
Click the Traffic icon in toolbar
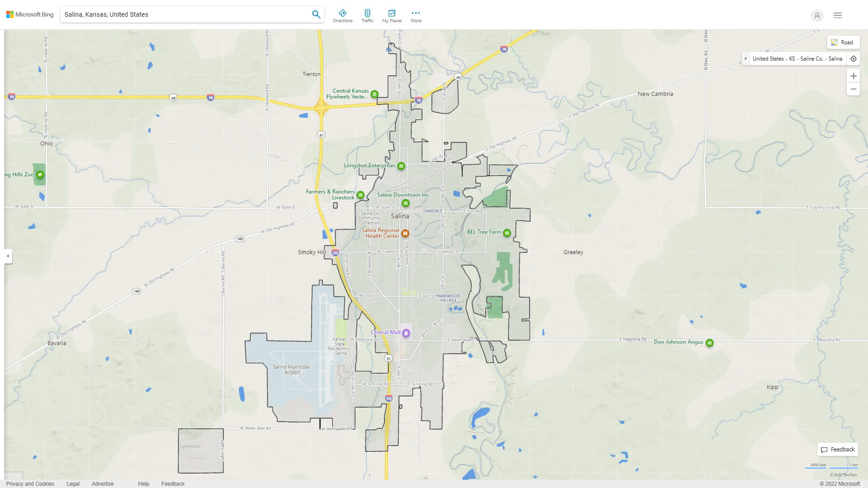point(368,13)
